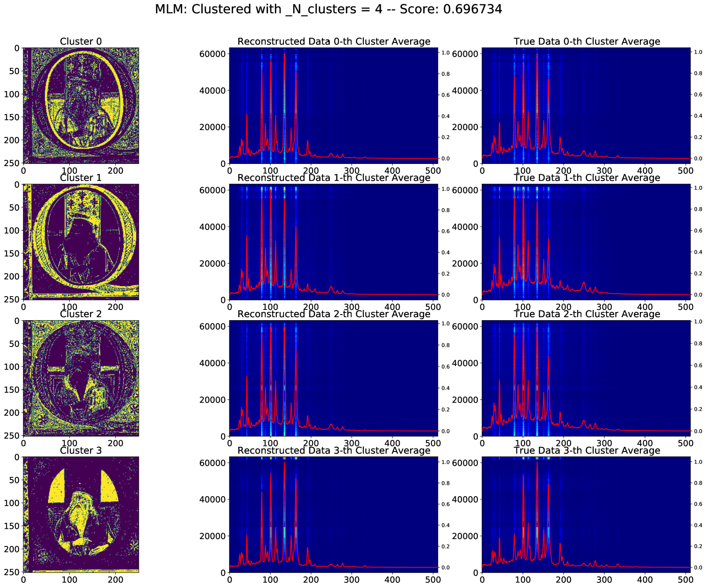Screen dimensions: 706x588
Task: Click the Reconstructed Data 2-th cluster spectrum plot
Action: tap(334, 379)
